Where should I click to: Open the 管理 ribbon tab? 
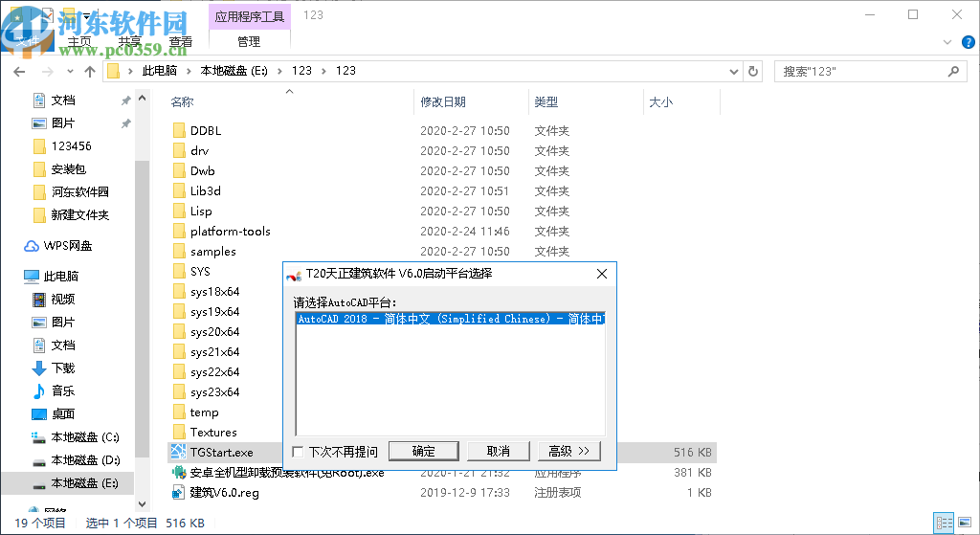pos(249,42)
